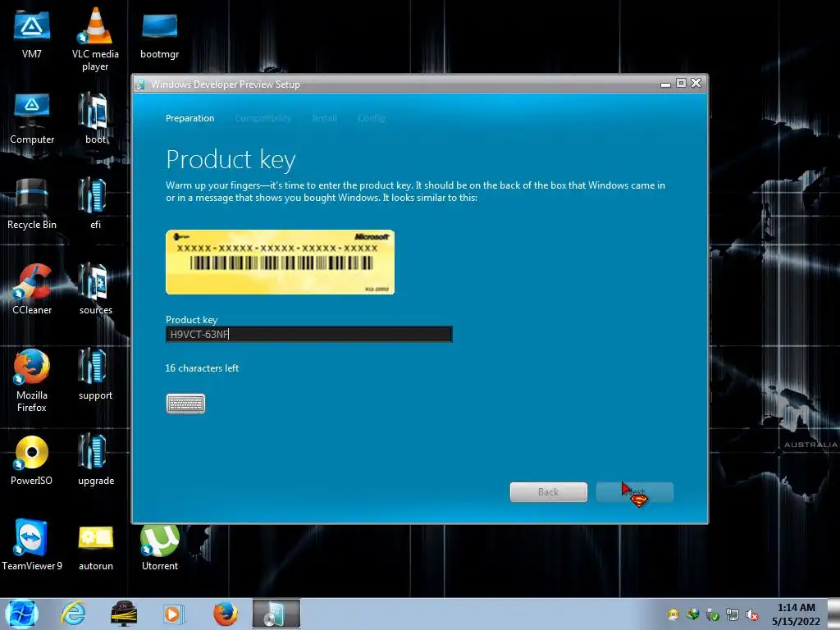Image resolution: width=840 pixels, height=630 pixels.
Task: Maximize the Windows Developer Preview Setup window
Action: (681, 83)
